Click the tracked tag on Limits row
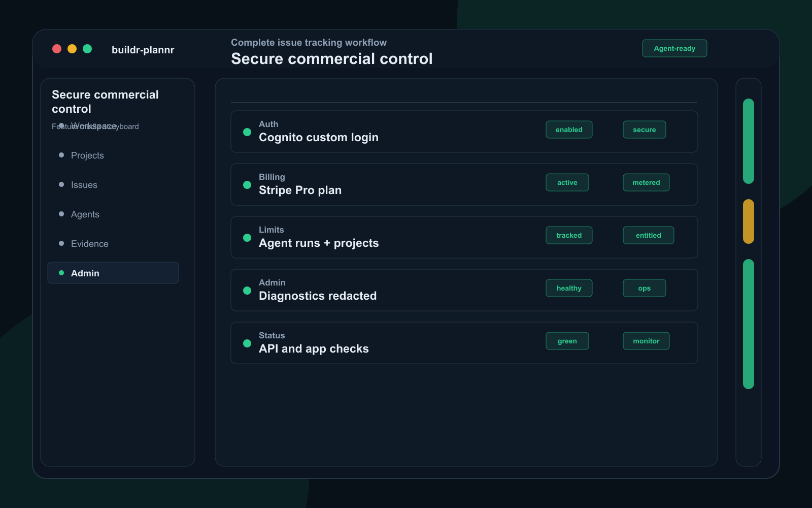The image size is (812, 508). point(569,235)
